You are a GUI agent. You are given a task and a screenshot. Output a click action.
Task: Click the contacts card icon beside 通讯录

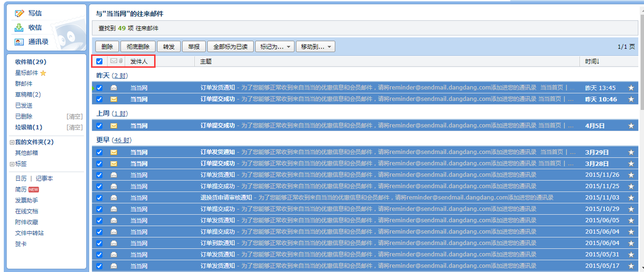point(19,42)
